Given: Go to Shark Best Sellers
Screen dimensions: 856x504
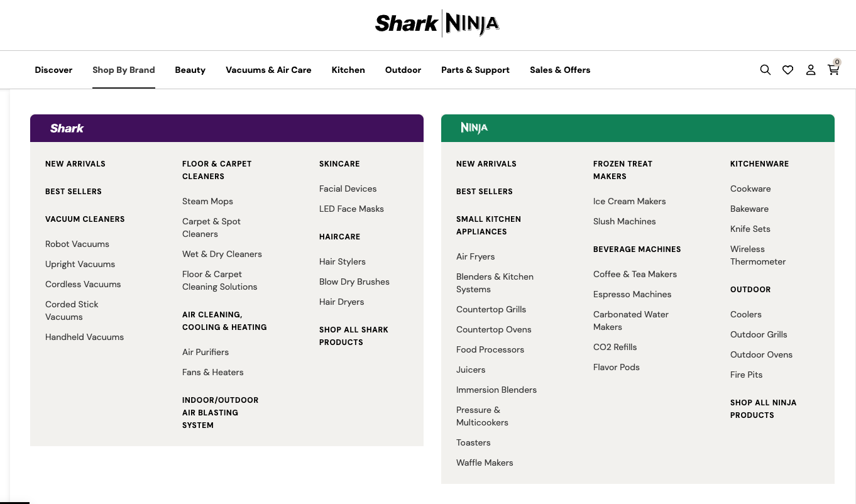Looking at the screenshot, I should 74,192.
